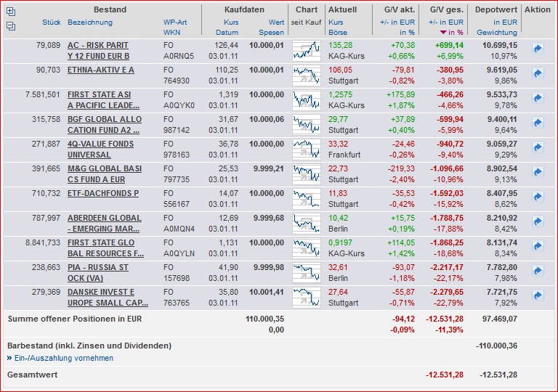Open PIA - RUSSIA STOCK (VA) link
Image resolution: width=558 pixels, height=392 pixels.
tap(98, 272)
